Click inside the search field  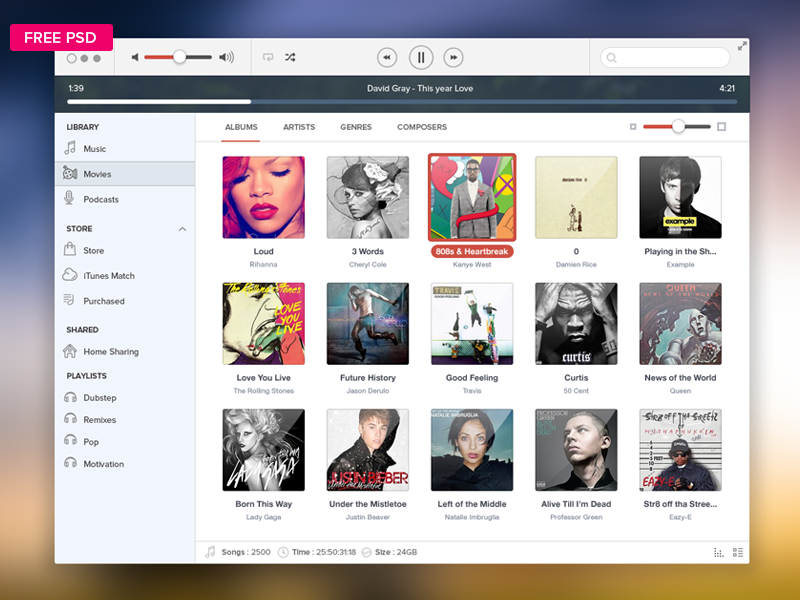coord(665,58)
